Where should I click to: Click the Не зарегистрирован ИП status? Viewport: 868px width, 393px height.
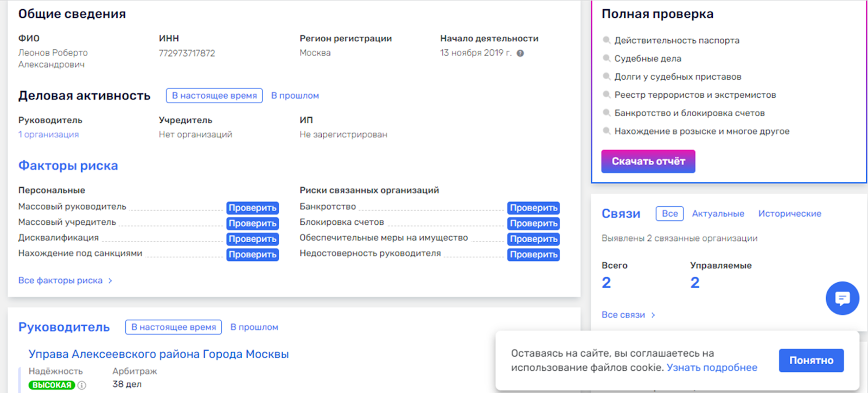343,135
